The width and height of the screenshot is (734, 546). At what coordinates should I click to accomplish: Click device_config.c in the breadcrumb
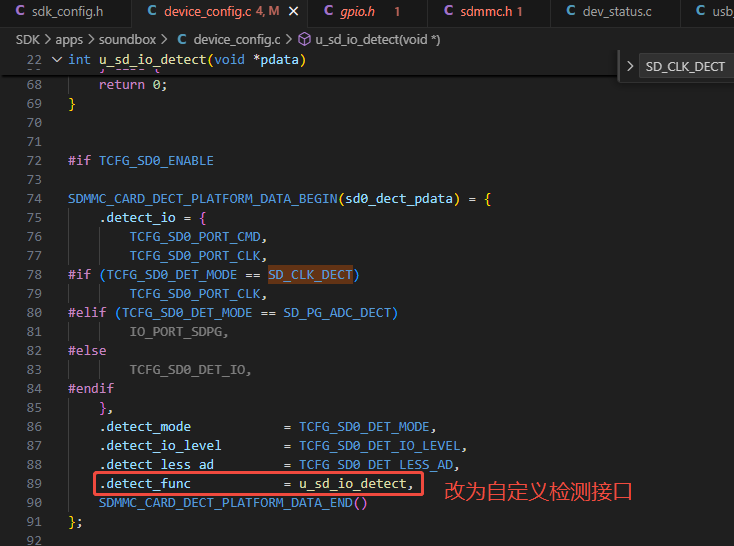click(x=237, y=40)
